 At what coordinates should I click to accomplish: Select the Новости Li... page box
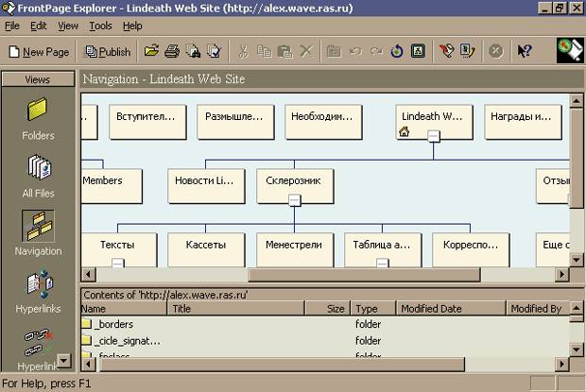(206, 186)
